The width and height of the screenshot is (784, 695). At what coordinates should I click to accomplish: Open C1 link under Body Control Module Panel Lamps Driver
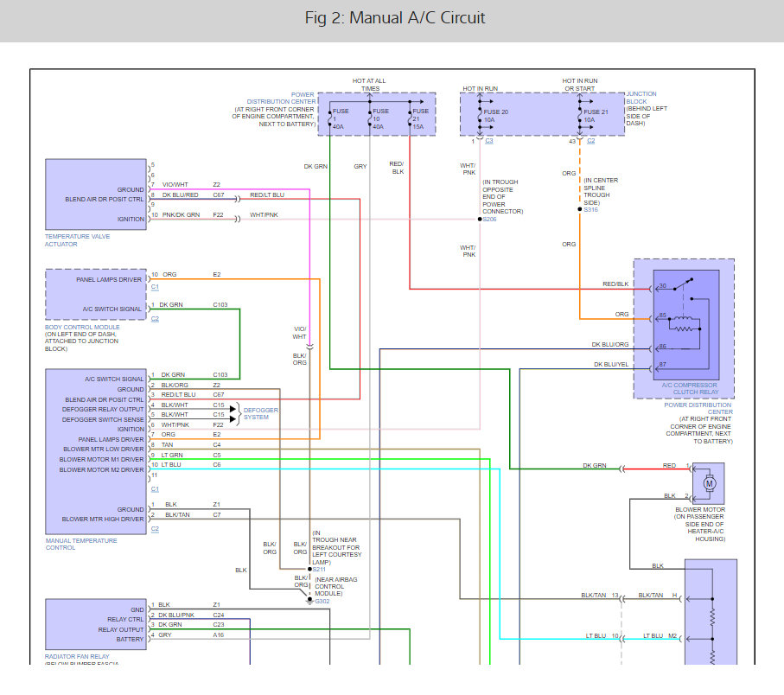click(x=155, y=287)
